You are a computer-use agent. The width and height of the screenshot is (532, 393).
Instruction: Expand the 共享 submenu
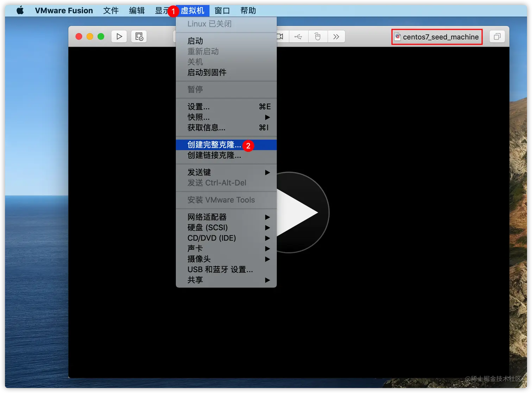pyautogui.click(x=226, y=280)
